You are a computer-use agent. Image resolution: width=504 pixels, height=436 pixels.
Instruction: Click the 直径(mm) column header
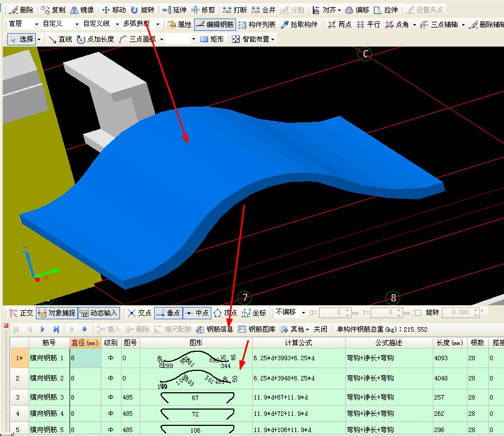pyautogui.click(x=85, y=342)
